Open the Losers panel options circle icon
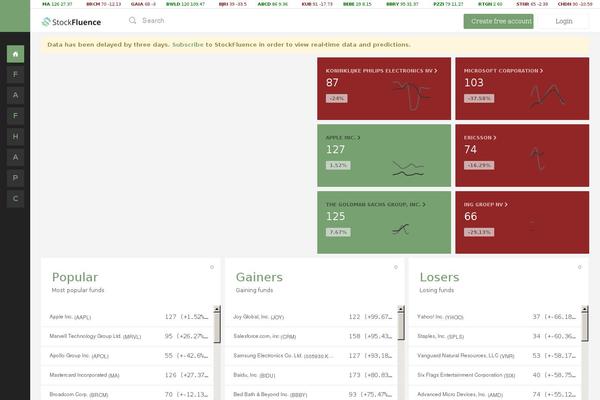The image size is (600, 400). tap(580, 267)
